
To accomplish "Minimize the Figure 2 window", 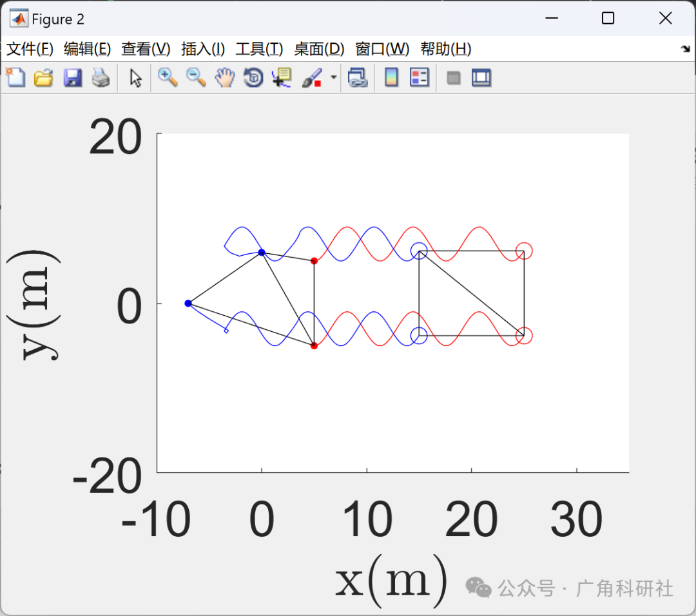I will click(552, 18).
